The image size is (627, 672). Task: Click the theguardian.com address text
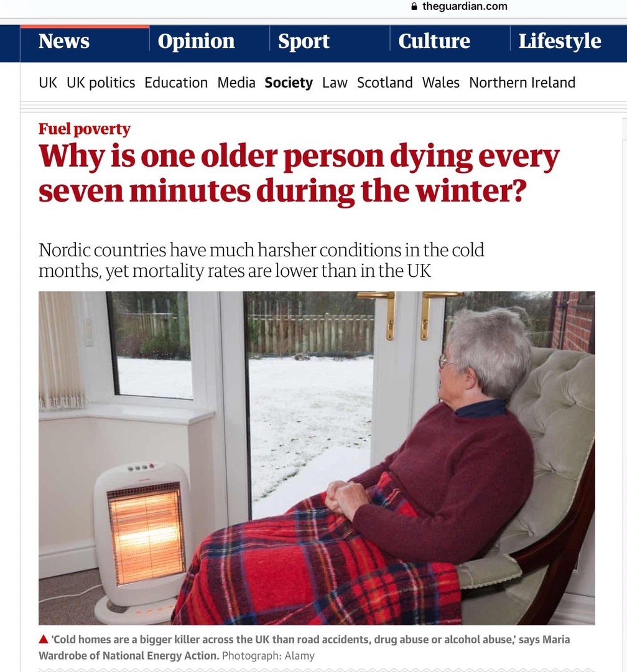[x=465, y=6]
